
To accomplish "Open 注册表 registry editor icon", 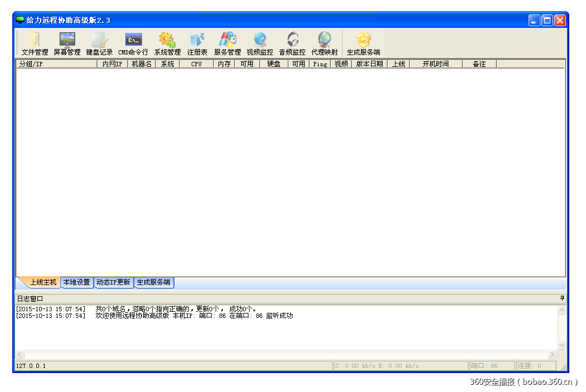I will click(x=197, y=43).
